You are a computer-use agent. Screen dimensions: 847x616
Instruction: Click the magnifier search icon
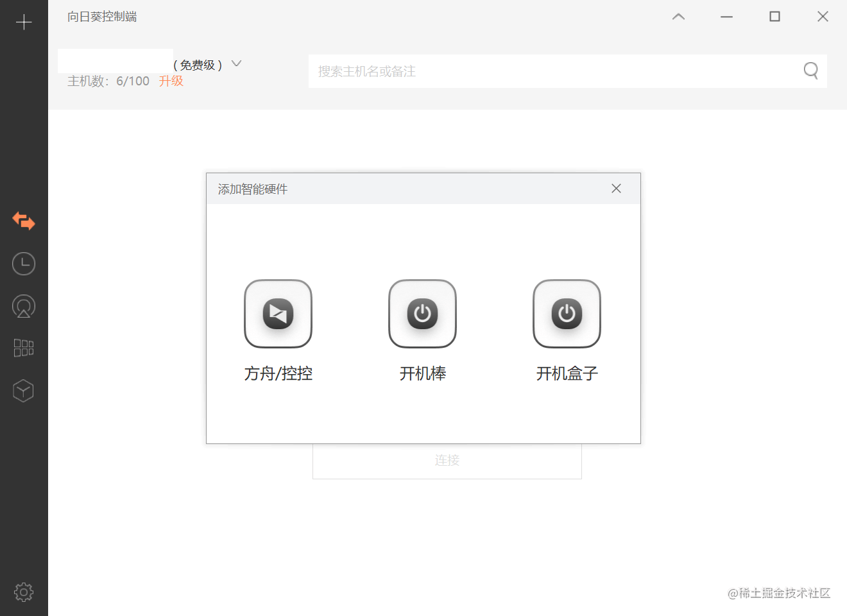pos(811,71)
